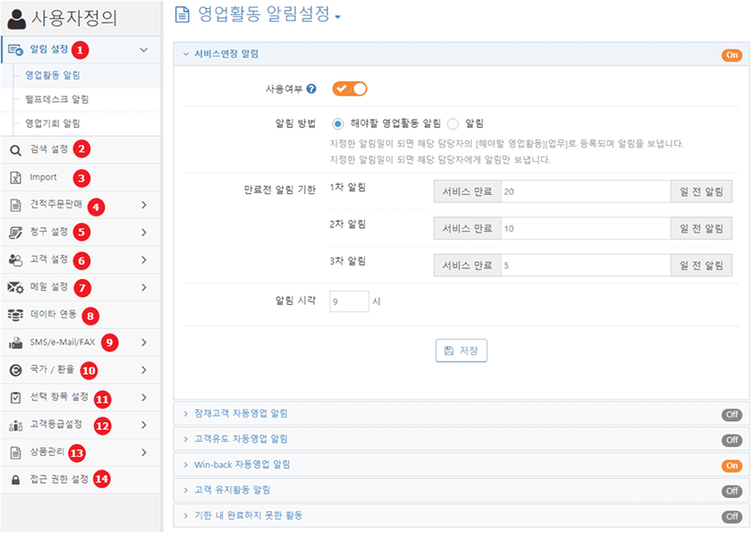Expand the 고객 설정 chevron
This screenshot has width=756, height=533.
[x=144, y=259]
